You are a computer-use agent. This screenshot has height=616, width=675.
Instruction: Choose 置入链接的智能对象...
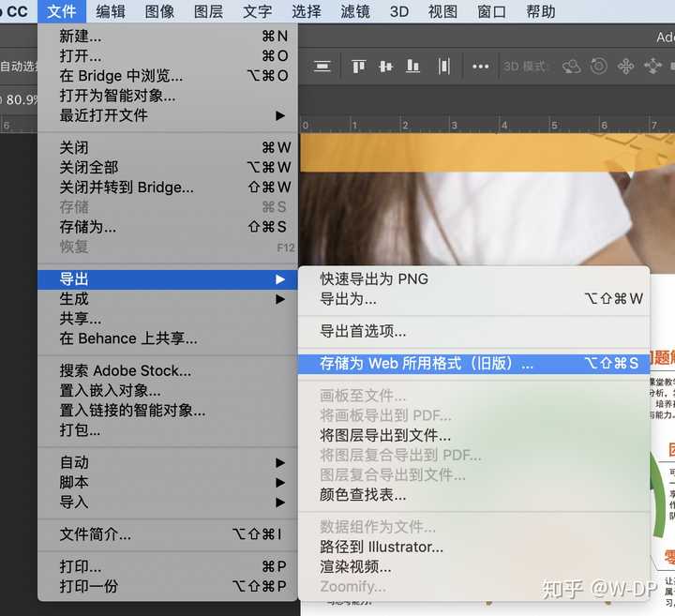[168, 411]
